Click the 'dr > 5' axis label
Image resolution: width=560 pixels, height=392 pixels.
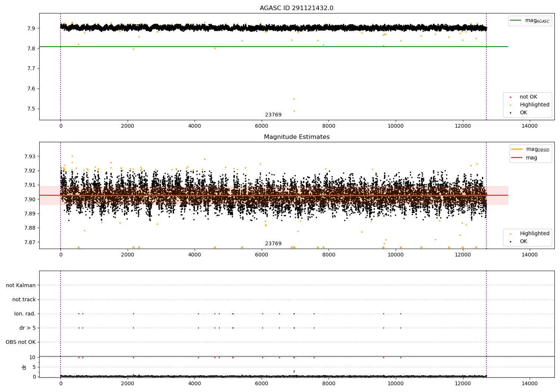click(28, 328)
